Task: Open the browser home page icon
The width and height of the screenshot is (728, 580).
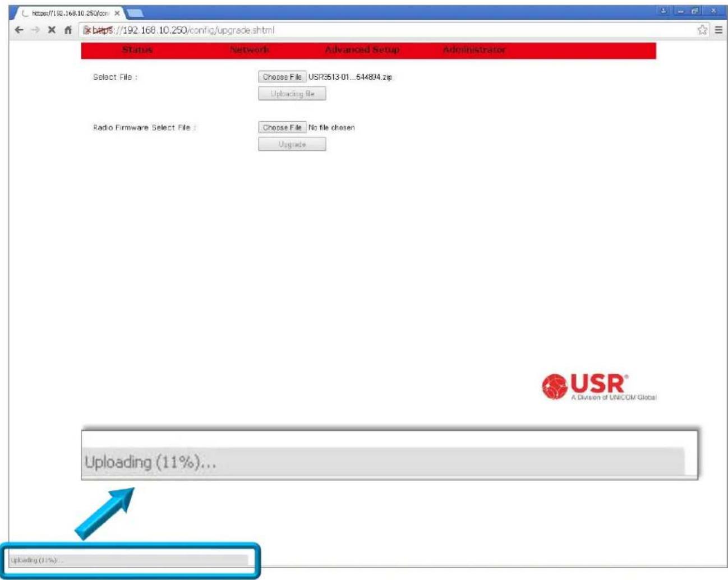Action: click(x=68, y=30)
